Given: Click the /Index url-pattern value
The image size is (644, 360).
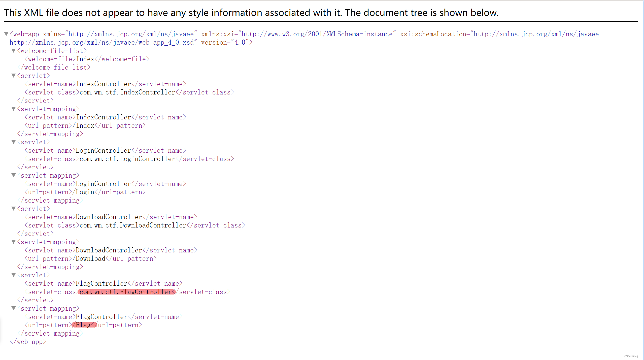Looking at the screenshot, I should 83,125.
